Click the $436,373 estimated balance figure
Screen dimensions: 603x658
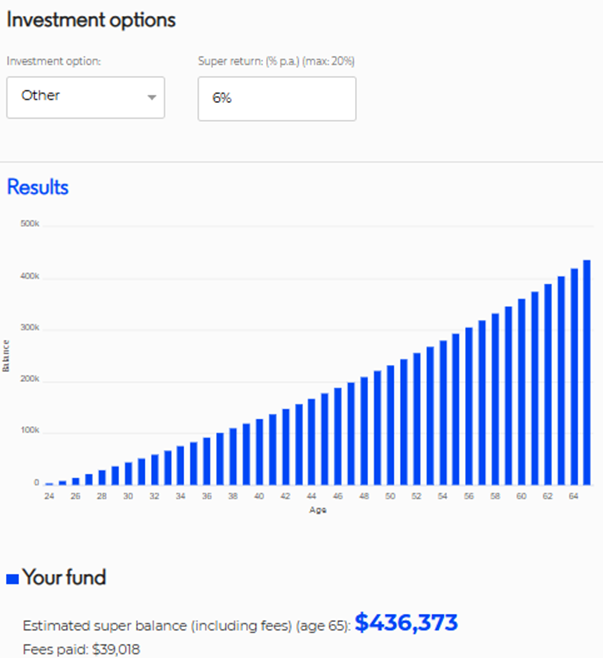coord(406,623)
